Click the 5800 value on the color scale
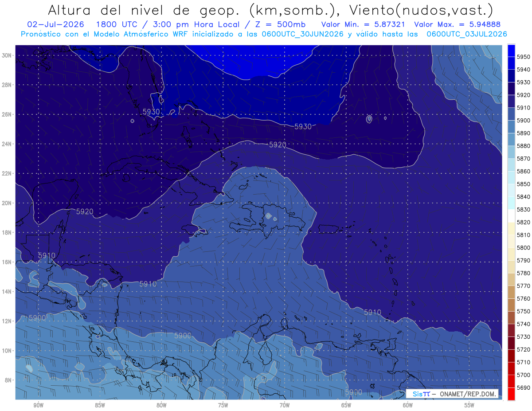 pos(524,247)
